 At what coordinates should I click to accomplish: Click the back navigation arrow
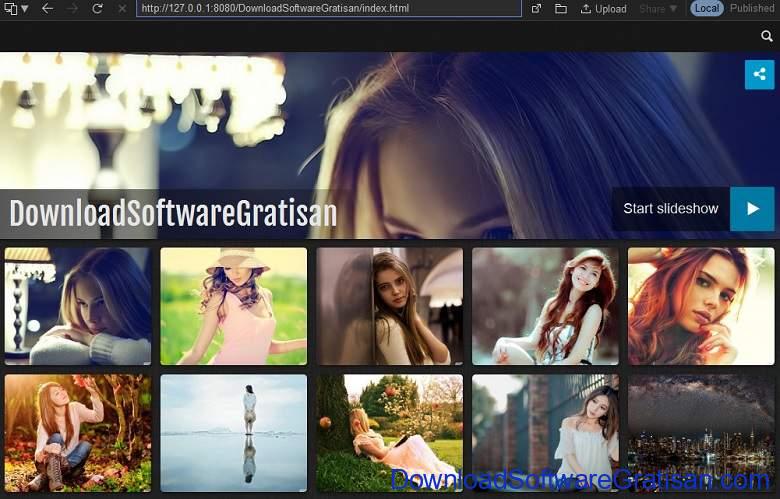[x=47, y=8]
